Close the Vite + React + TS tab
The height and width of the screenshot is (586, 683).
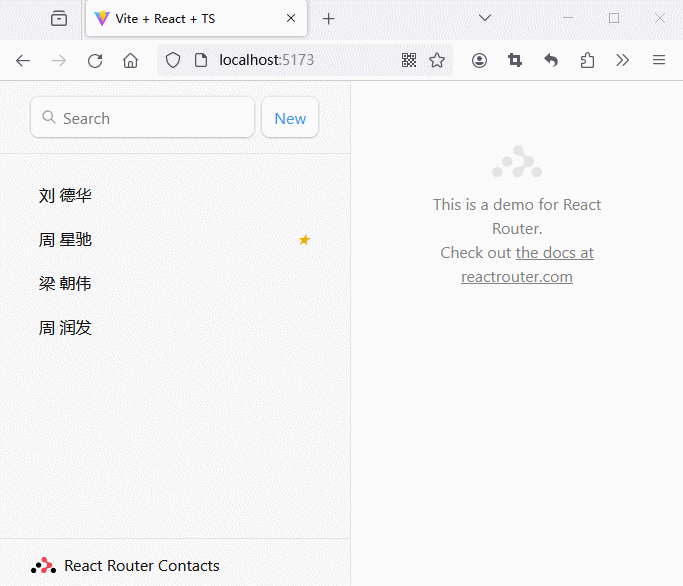click(x=291, y=19)
